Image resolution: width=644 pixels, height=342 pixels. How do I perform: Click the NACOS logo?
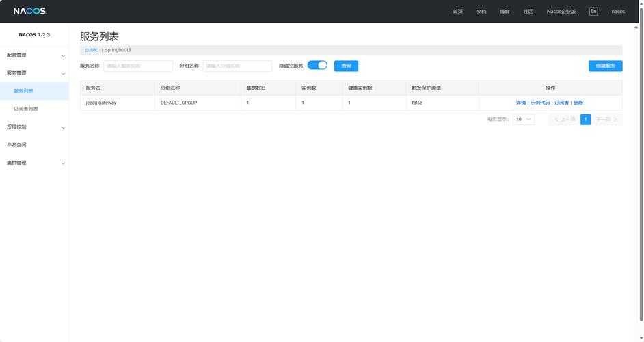tap(30, 11)
